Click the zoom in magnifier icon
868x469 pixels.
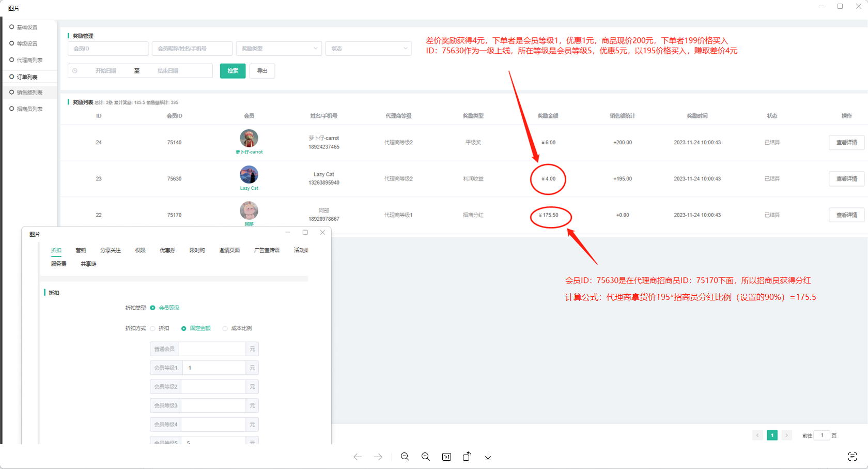pyautogui.click(x=426, y=457)
